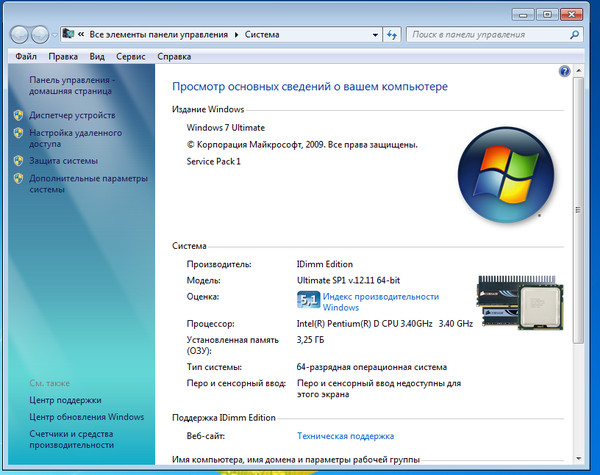Select the 'Система' breadcrumb segment
This screenshot has width=600, height=475.
[262, 34]
